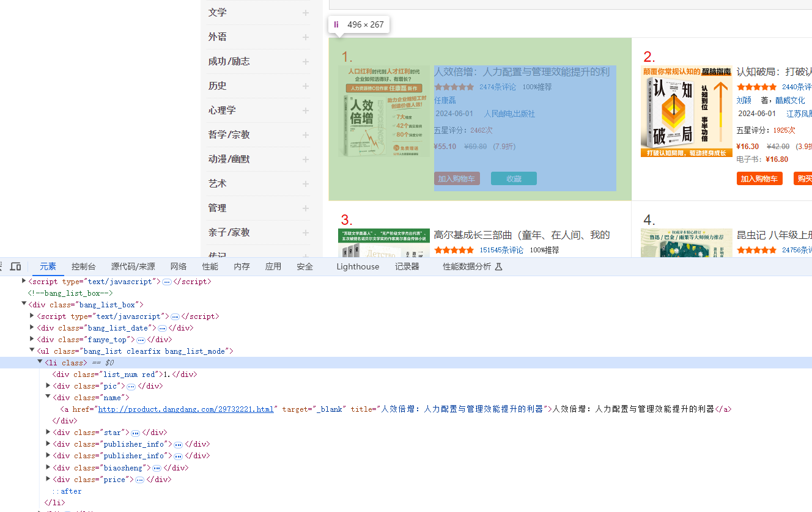Open the 内存 DevTools tab

tap(242, 266)
